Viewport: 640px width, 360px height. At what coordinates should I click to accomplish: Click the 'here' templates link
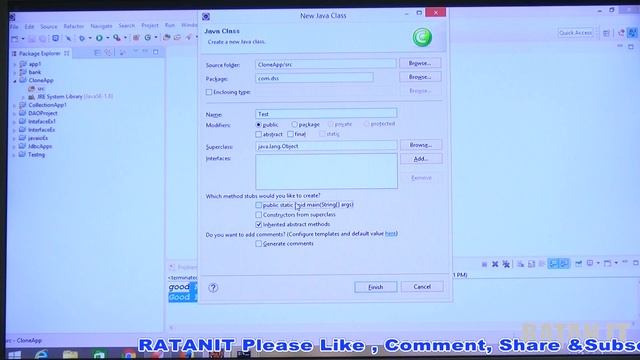click(390, 233)
